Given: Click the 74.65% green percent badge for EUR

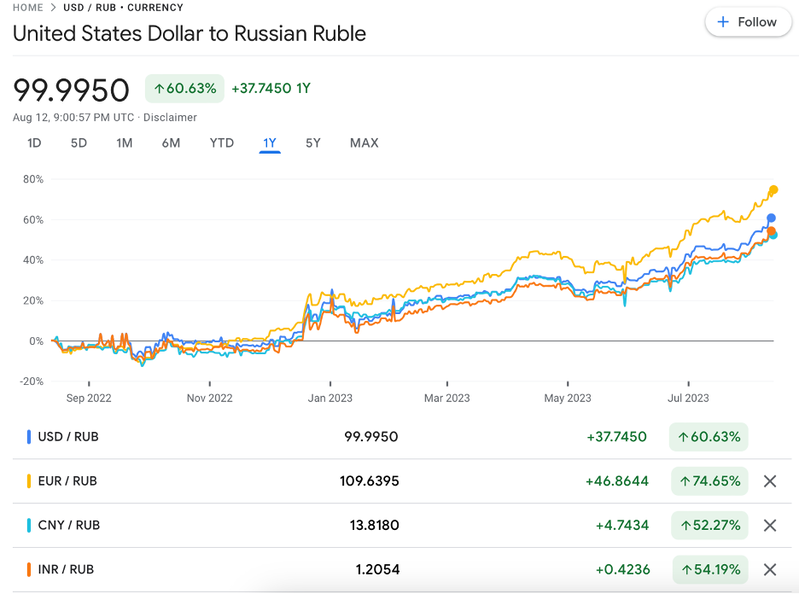Looking at the screenshot, I should (x=710, y=481).
